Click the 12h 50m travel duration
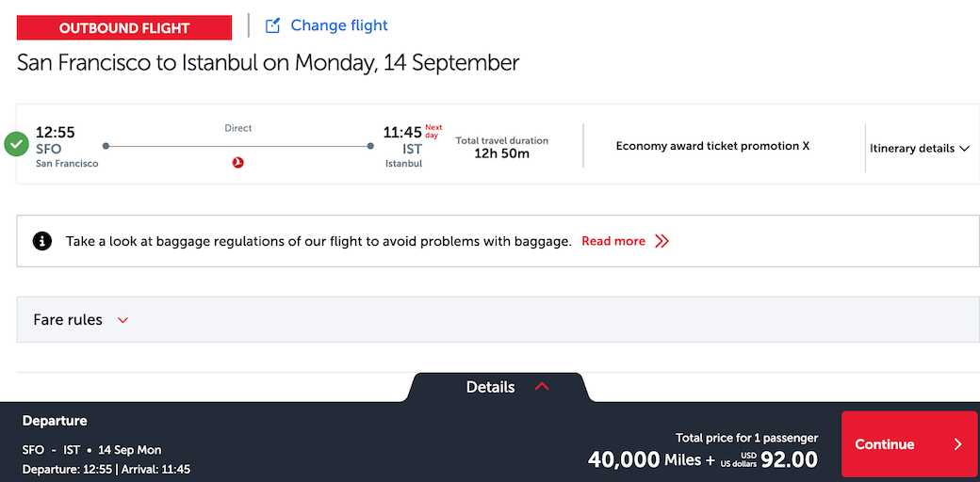 coord(501,153)
